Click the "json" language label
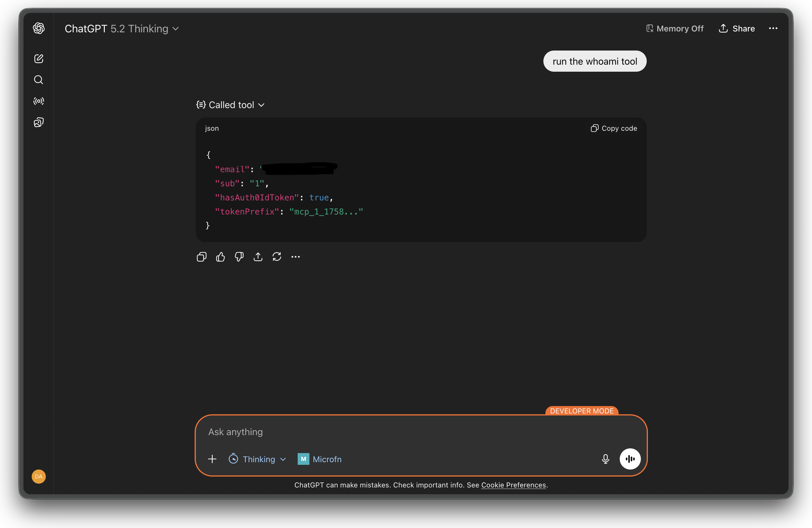The image size is (812, 528). point(212,128)
